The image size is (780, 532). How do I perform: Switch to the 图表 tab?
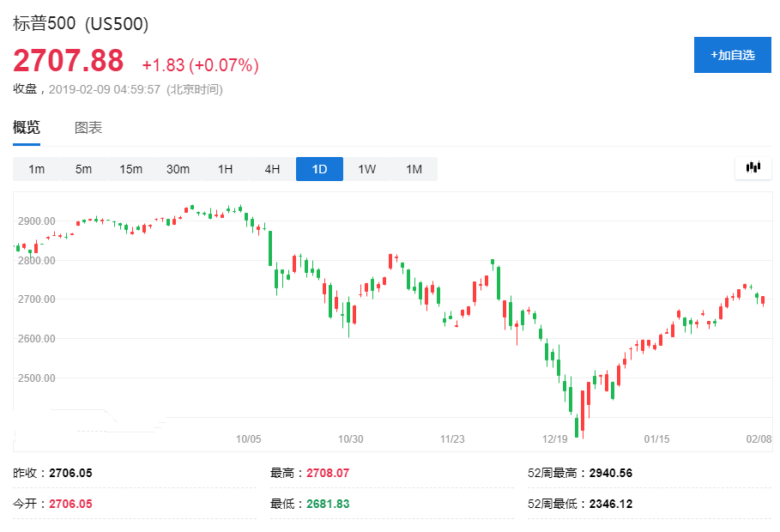pyautogui.click(x=88, y=128)
